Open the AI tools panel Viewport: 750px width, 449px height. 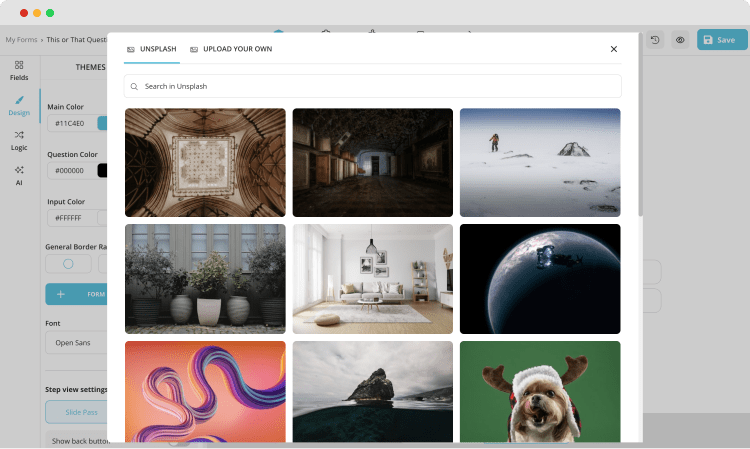click(x=19, y=176)
